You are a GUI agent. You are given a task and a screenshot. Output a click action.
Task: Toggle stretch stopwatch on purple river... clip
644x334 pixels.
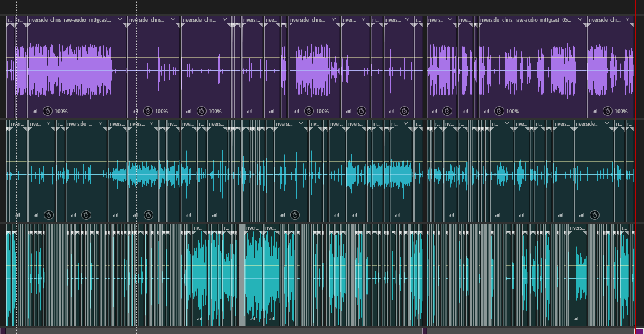pyautogui.click(x=362, y=111)
